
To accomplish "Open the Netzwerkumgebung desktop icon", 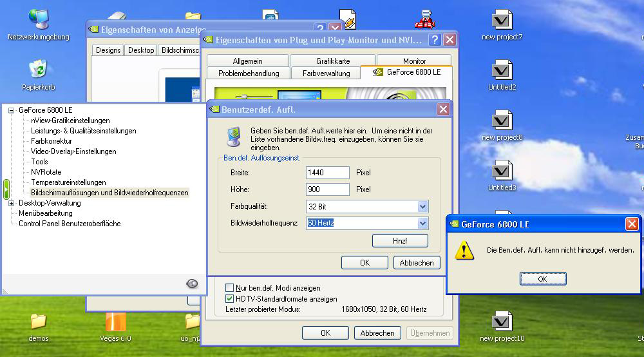I will click(x=38, y=21).
